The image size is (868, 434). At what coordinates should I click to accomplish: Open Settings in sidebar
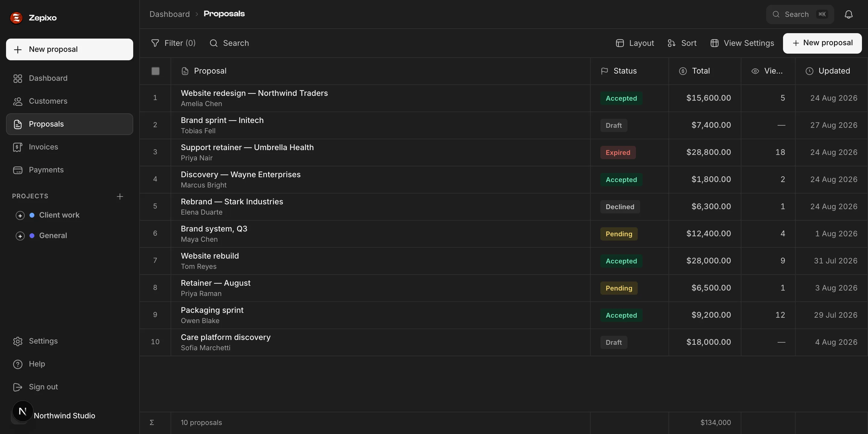[x=69, y=341]
